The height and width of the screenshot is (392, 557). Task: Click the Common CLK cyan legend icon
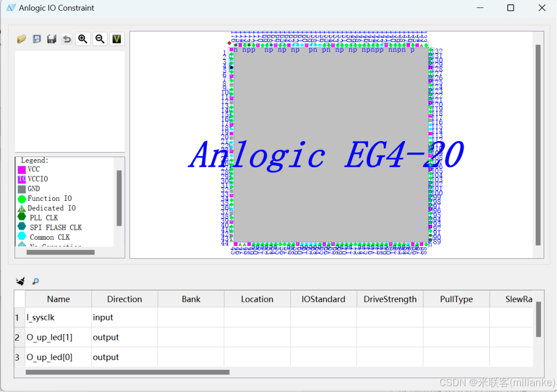pyautogui.click(x=22, y=235)
